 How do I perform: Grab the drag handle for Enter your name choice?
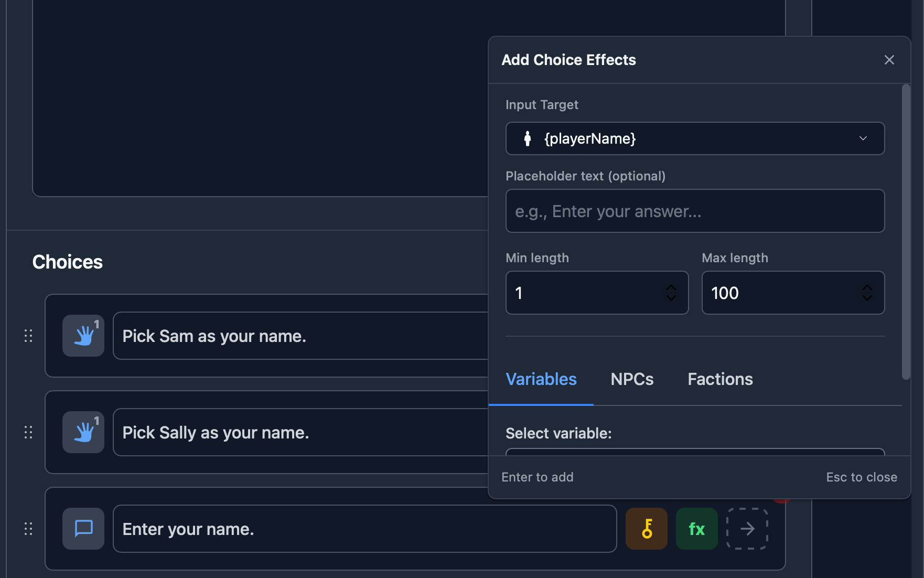pos(28,529)
